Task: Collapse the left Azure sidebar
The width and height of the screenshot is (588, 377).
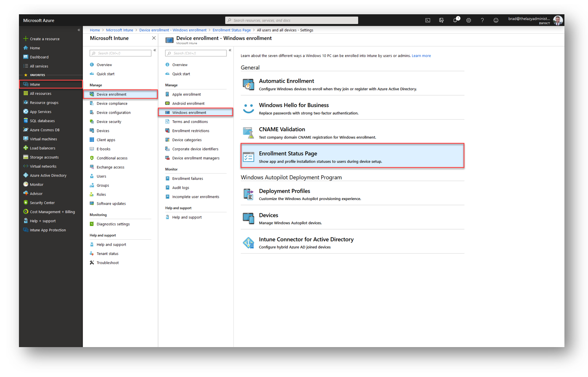Action: tap(79, 30)
